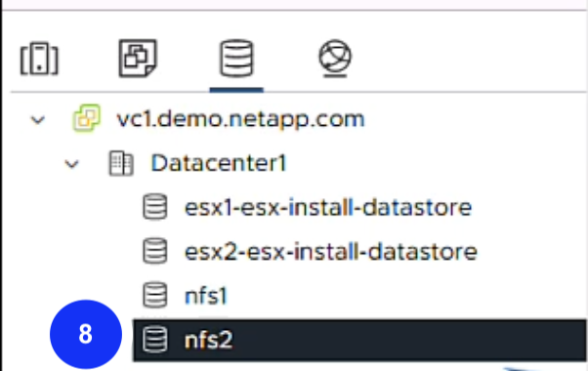Screen dimensions: 588x371
Task: Select esx2-esx-install-datastore
Action: (331, 252)
